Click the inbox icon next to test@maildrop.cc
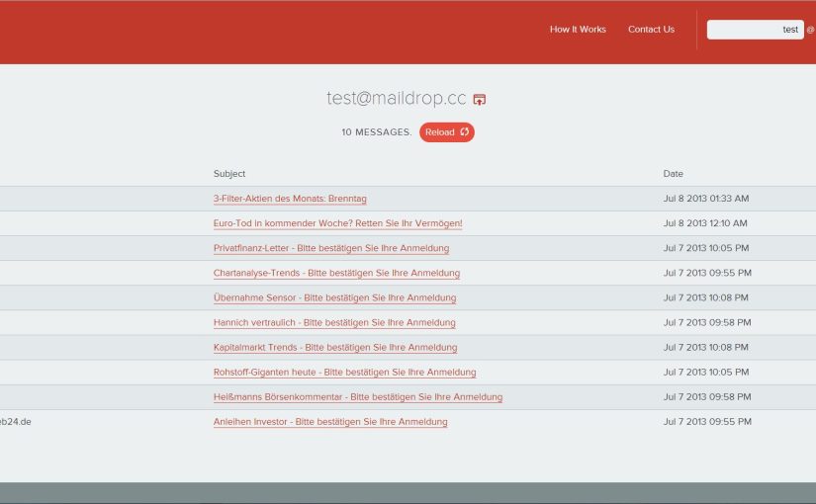 click(x=480, y=100)
